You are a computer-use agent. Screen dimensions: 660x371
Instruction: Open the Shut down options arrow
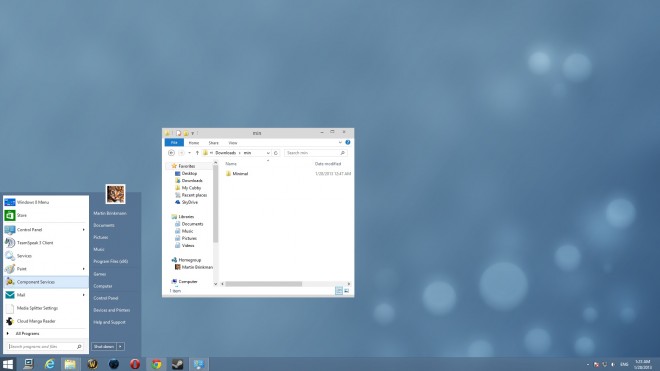pyautogui.click(x=120, y=347)
